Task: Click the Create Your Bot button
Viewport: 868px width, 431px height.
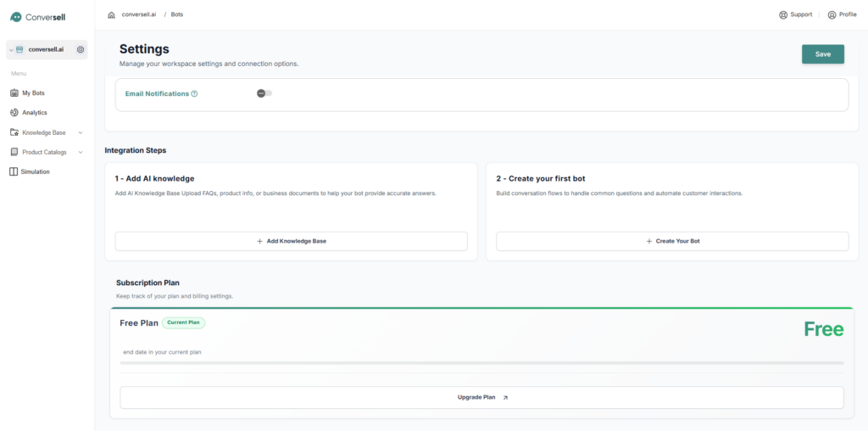Action: pos(672,241)
